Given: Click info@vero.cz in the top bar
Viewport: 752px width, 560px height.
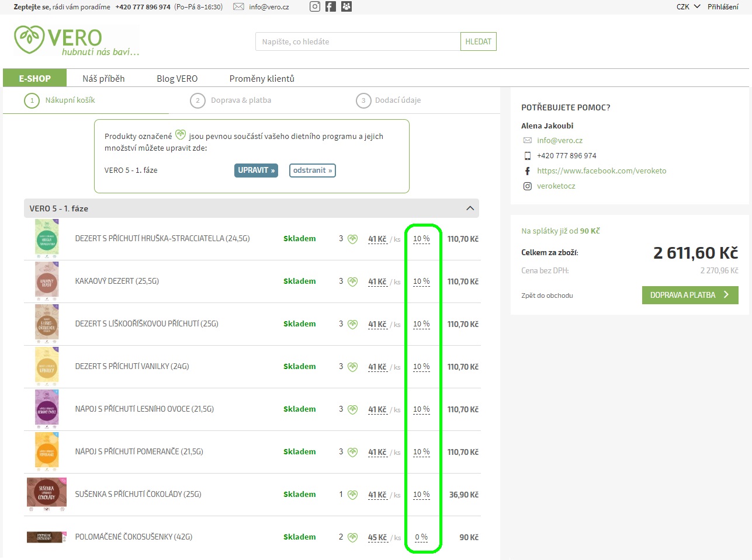Looking at the screenshot, I should pos(269,7).
